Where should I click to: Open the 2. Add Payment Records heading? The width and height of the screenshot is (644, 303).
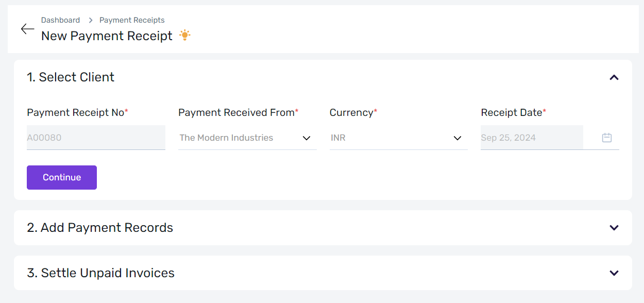pyautogui.click(x=100, y=228)
